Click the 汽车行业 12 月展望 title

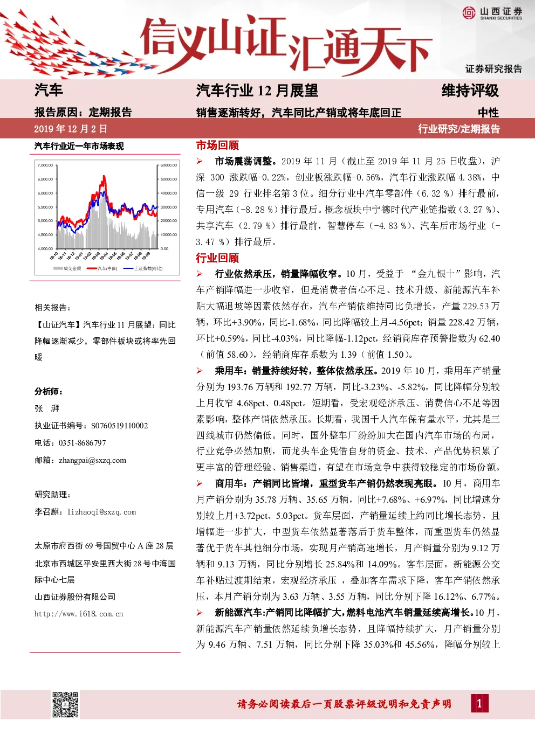[257, 91]
